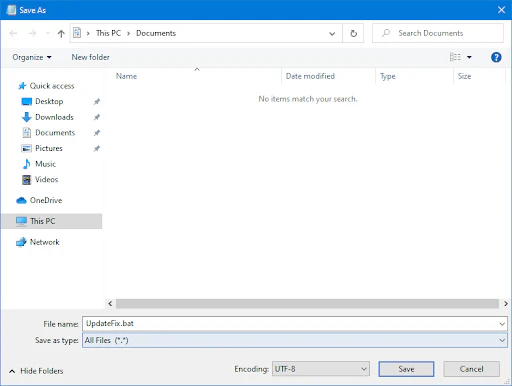
Task: Click the pin icon next to Downloads
Action: [x=97, y=117]
